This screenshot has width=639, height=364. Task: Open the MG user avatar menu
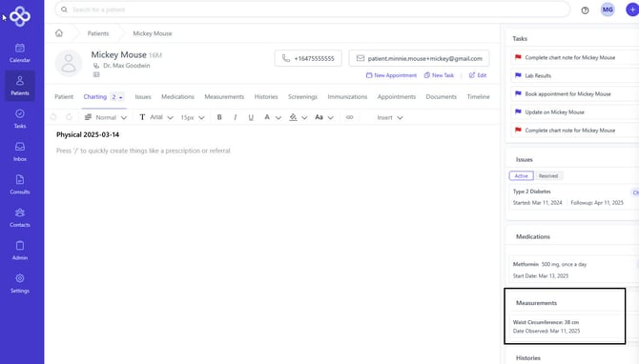tap(608, 10)
